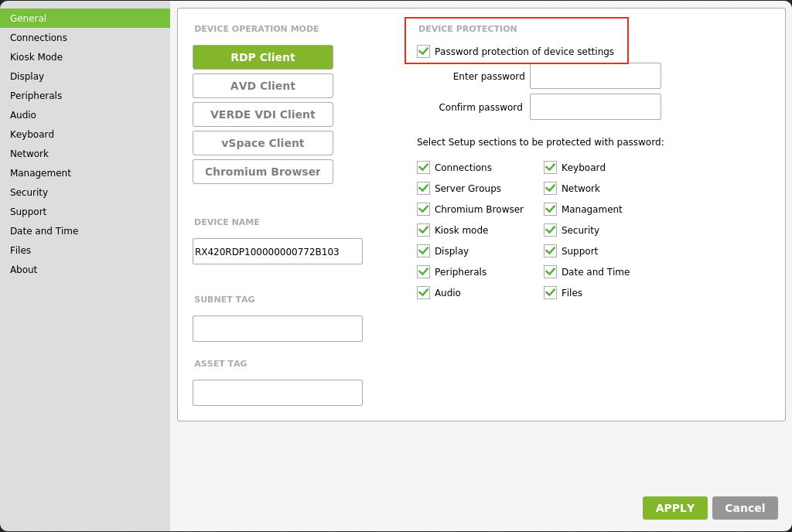
Task: Uncheck Kiosk mode protection checkbox
Action: pos(423,230)
